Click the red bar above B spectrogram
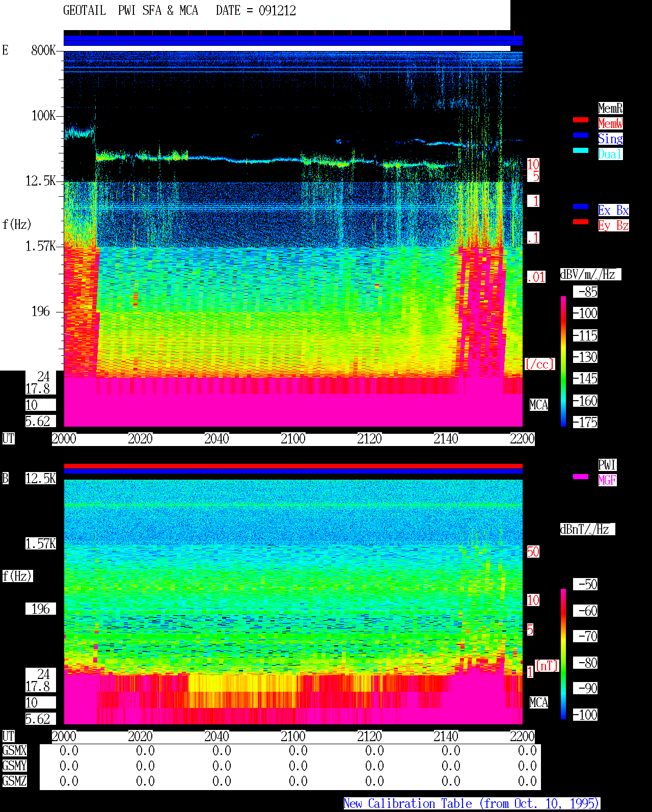Screen dimensions: 652x812 click(x=293, y=466)
